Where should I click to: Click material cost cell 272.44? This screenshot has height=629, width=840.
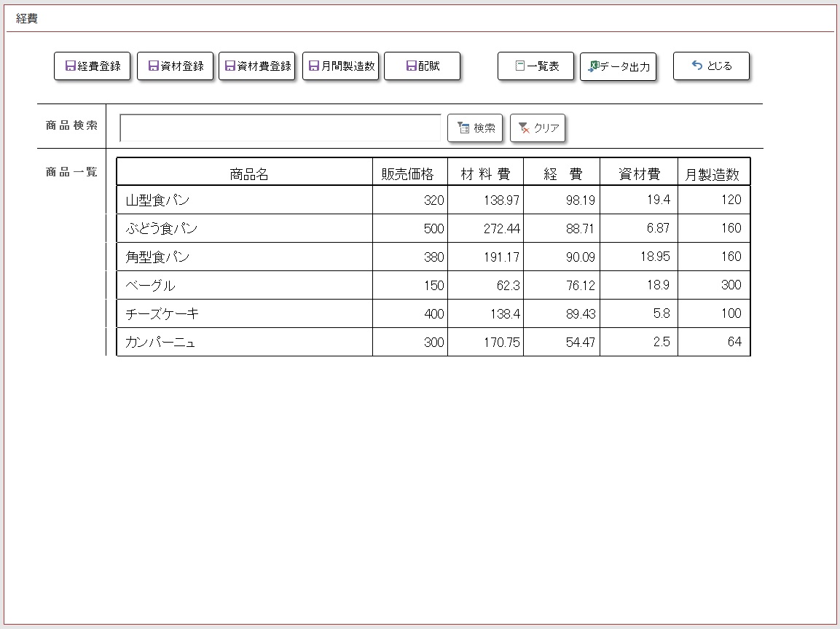point(486,228)
